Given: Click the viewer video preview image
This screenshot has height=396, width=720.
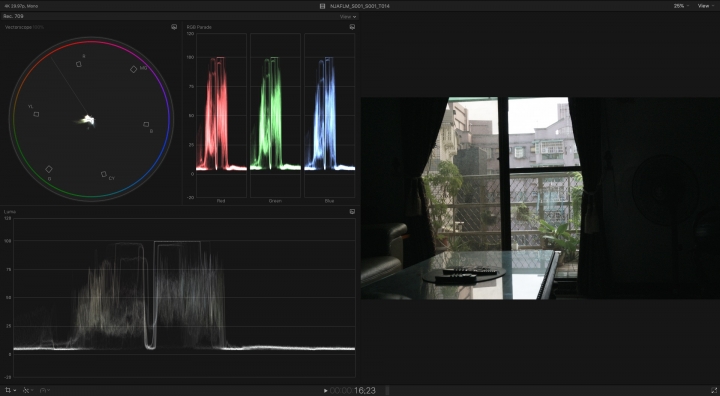Looking at the screenshot, I should click(540, 198).
